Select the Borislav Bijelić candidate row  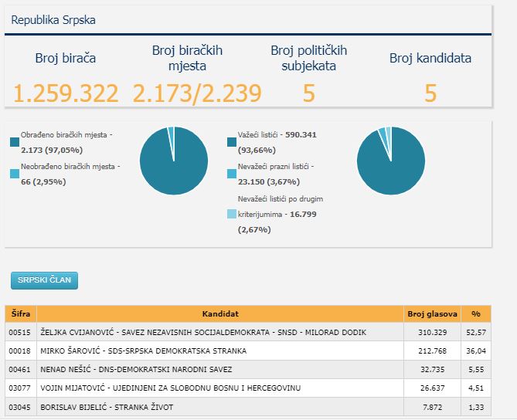pyautogui.click(x=248, y=407)
